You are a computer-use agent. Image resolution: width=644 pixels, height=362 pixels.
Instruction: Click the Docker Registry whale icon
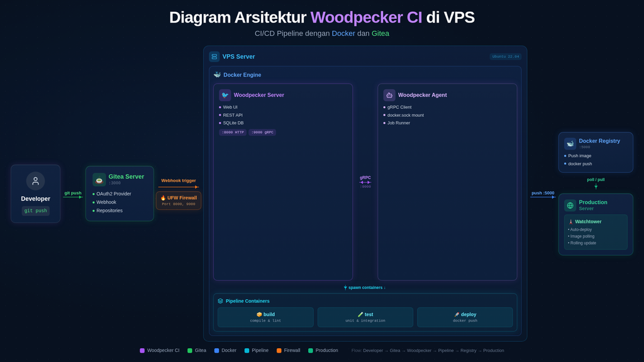coord(570,143)
